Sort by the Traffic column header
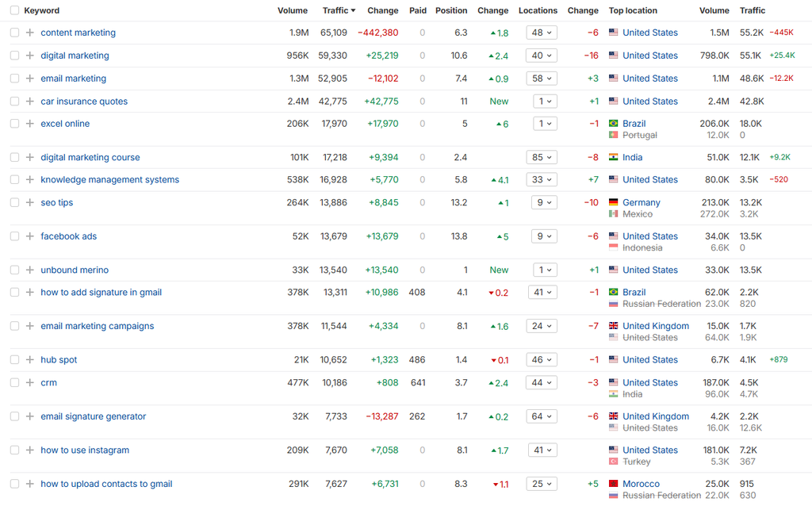Image resolution: width=812 pixels, height=506 pixels. (x=339, y=10)
